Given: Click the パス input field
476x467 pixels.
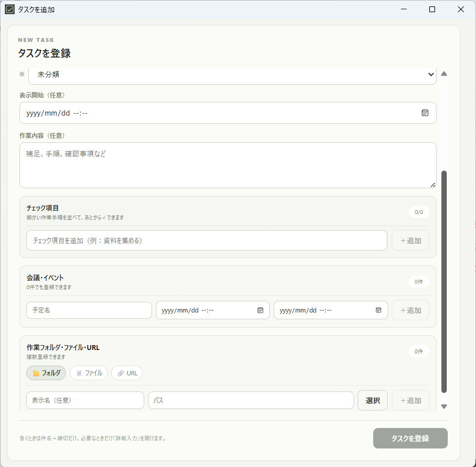Looking at the screenshot, I should click(251, 400).
